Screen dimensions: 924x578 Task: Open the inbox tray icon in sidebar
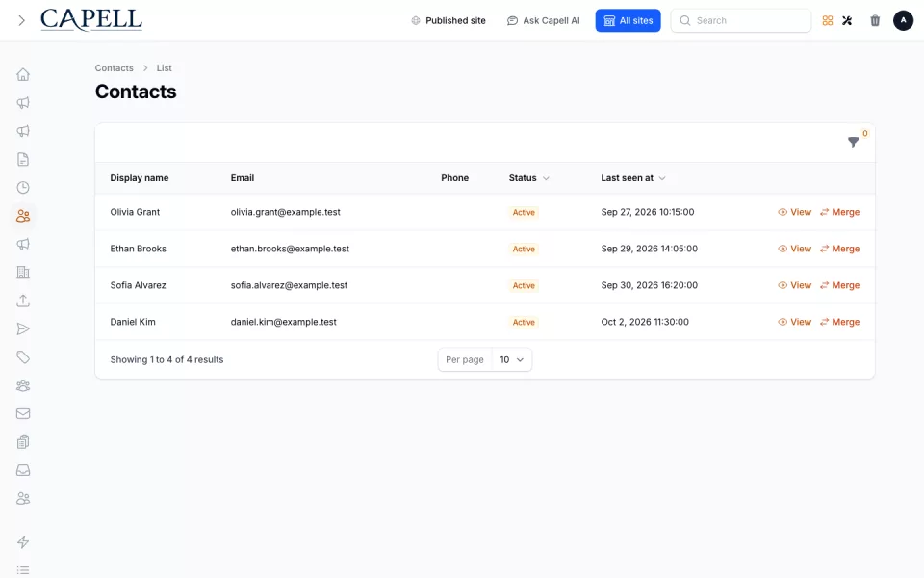[x=23, y=471]
